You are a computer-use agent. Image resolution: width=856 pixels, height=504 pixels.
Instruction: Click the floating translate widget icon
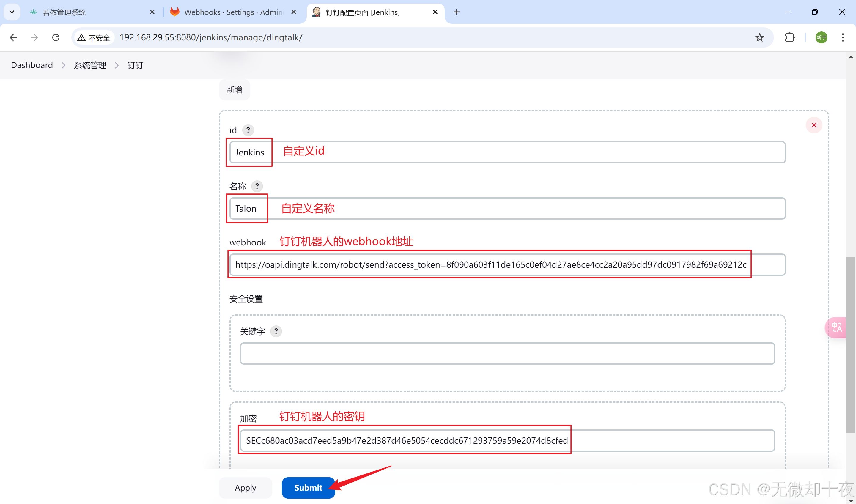(836, 328)
